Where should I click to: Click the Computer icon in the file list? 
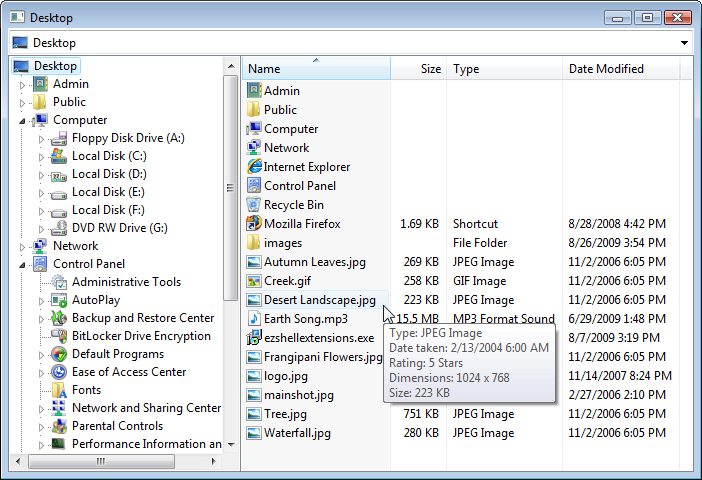pos(254,129)
